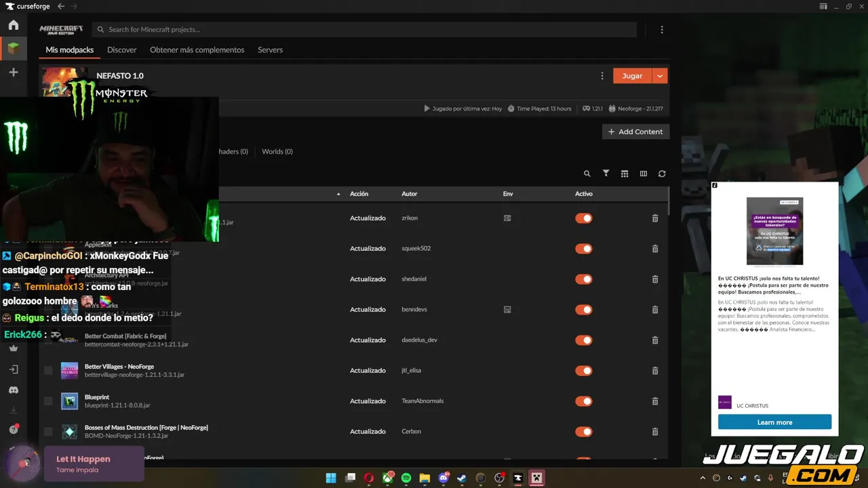Select the Minecraft game icon in sidebar
Image resolution: width=868 pixels, height=488 pixels.
pyautogui.click(x=14, y=48)
